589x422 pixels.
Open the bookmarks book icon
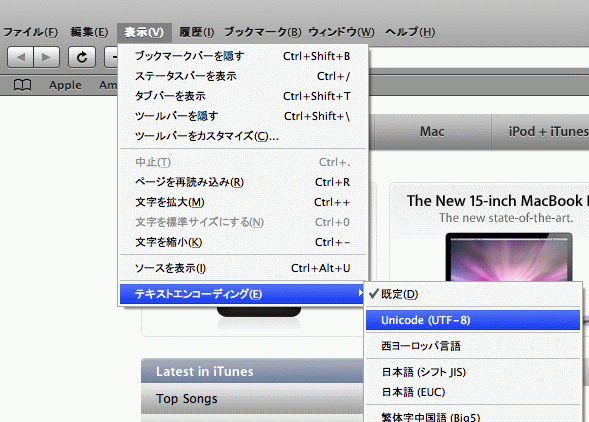23,85
